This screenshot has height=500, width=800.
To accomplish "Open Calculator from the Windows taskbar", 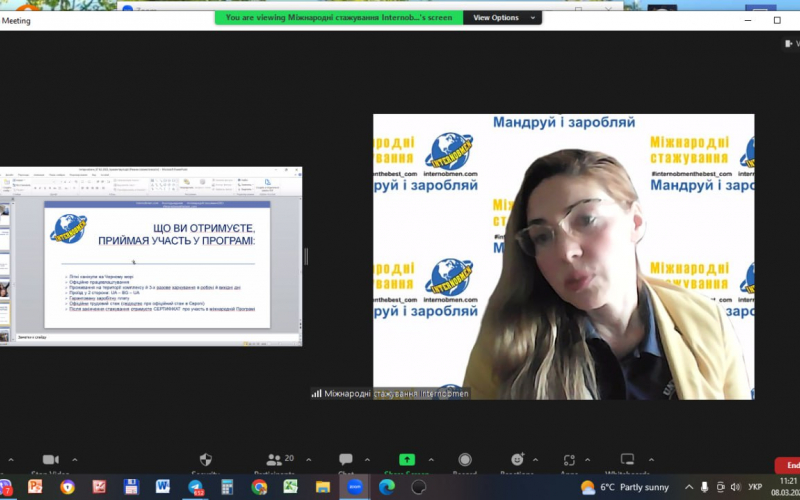I will pyautogui.click(x=227, y=487).
